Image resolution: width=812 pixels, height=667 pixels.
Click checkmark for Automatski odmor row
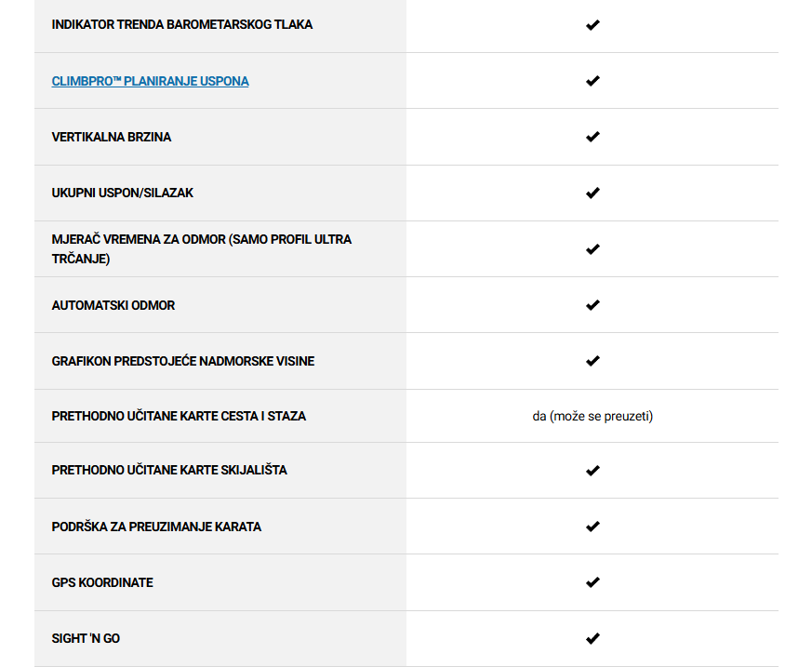(592, 305)
